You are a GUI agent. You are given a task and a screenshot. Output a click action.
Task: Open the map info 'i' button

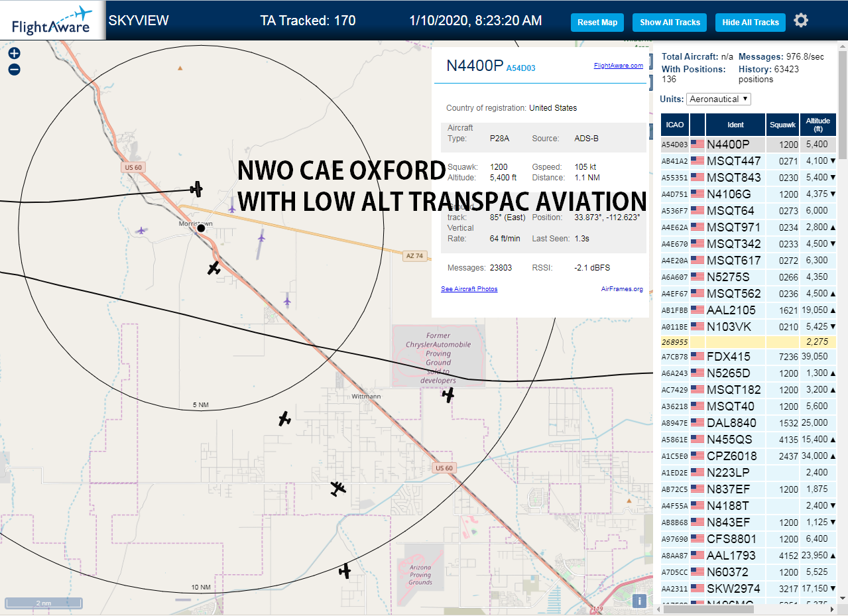point(639,601)
